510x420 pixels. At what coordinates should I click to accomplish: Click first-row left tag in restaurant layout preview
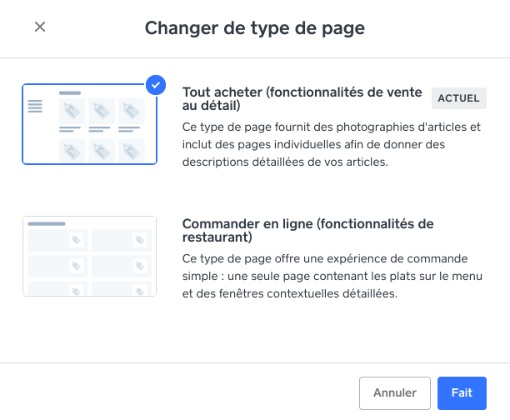(x=76, y=240)
